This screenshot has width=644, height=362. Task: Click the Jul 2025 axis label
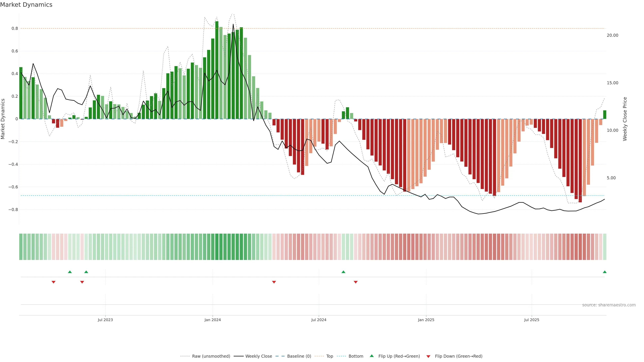click(x=531, y=320)
